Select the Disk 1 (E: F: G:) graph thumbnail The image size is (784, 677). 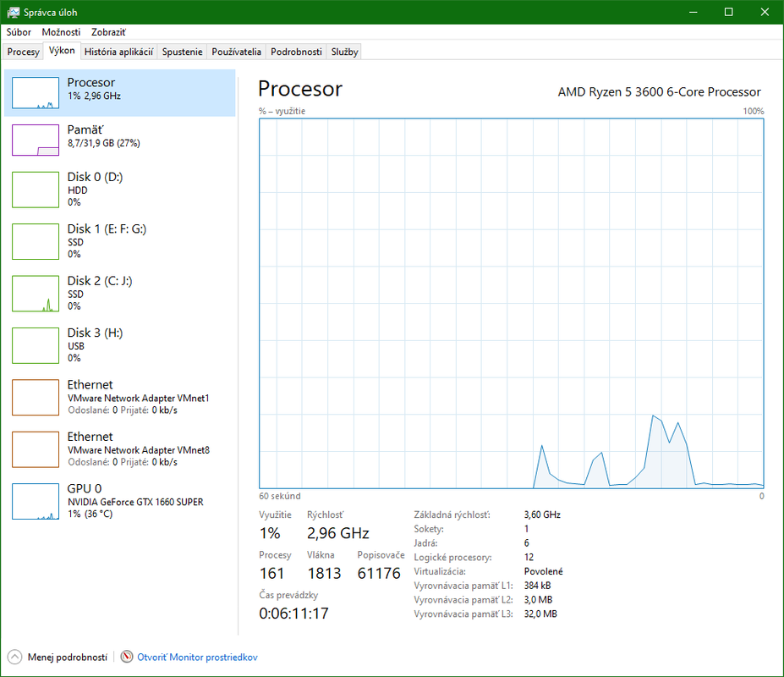[36, 242]
